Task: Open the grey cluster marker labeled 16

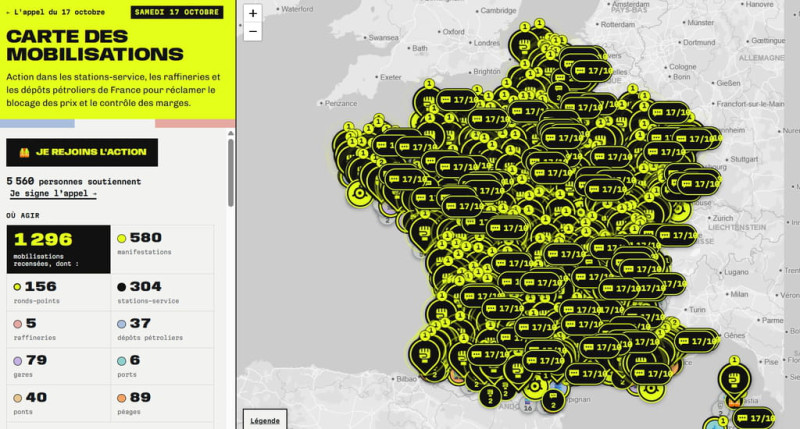Action: (528, 407)
